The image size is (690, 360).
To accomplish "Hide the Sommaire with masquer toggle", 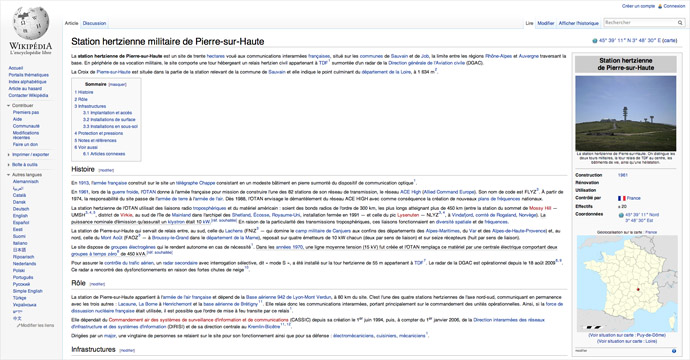I will click(117, 84).
